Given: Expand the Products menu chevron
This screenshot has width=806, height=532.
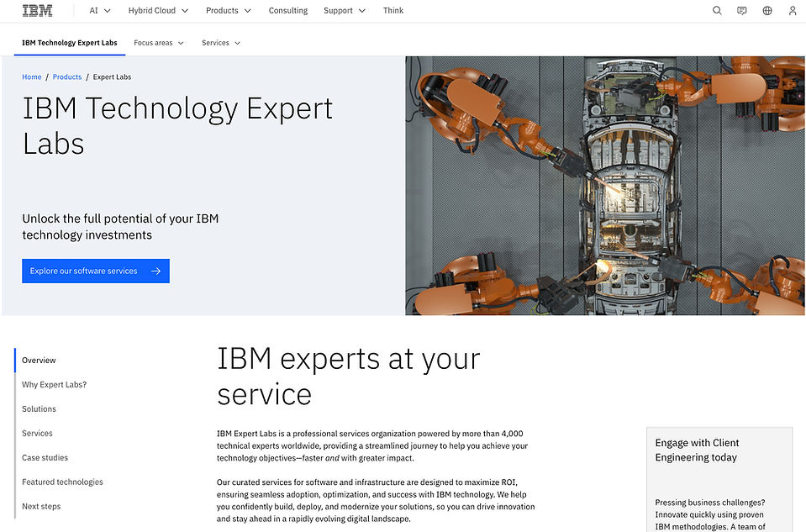Looking at the screenshot, I should pos(247,11).
